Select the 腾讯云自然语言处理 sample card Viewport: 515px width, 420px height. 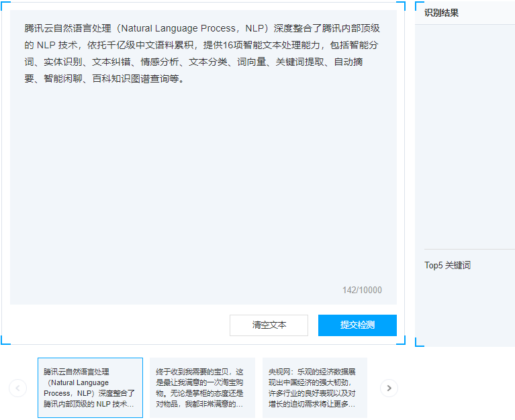tap(91, 388)
